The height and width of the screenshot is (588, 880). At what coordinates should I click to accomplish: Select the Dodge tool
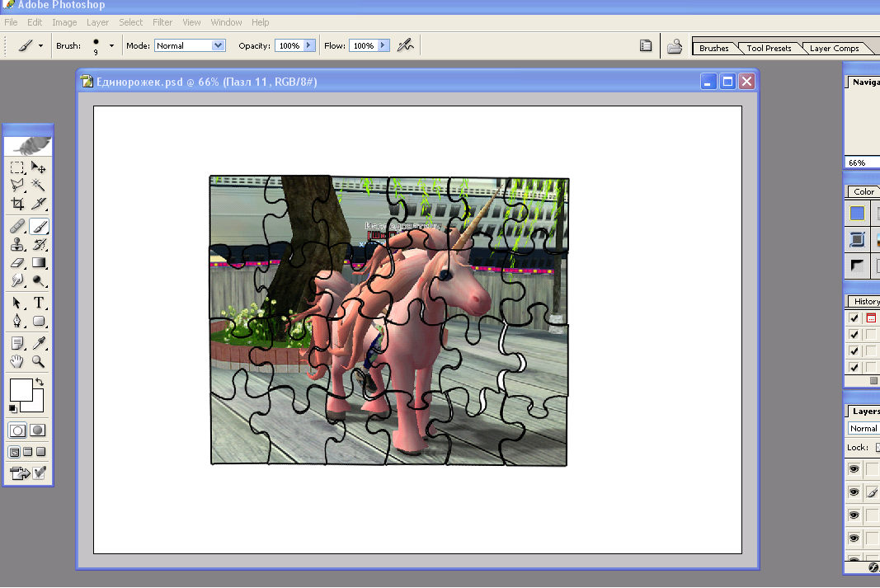tap(39, 280)
